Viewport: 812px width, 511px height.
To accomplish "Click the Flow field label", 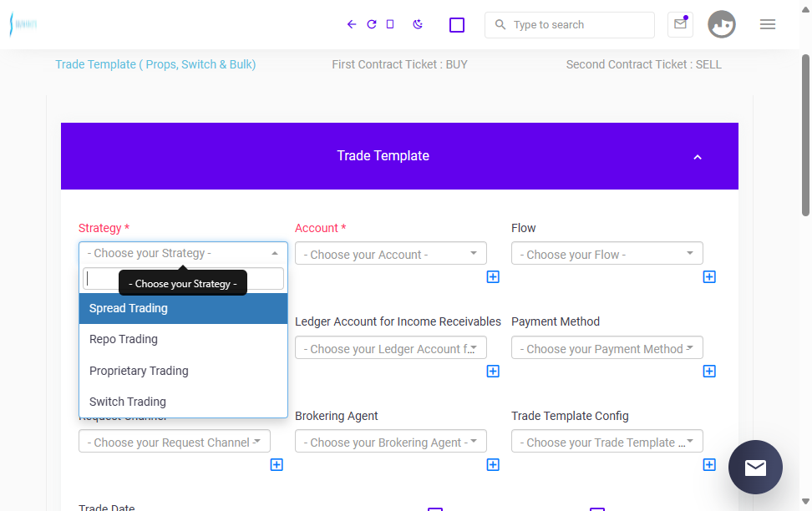I will click(x=523, y=228).
